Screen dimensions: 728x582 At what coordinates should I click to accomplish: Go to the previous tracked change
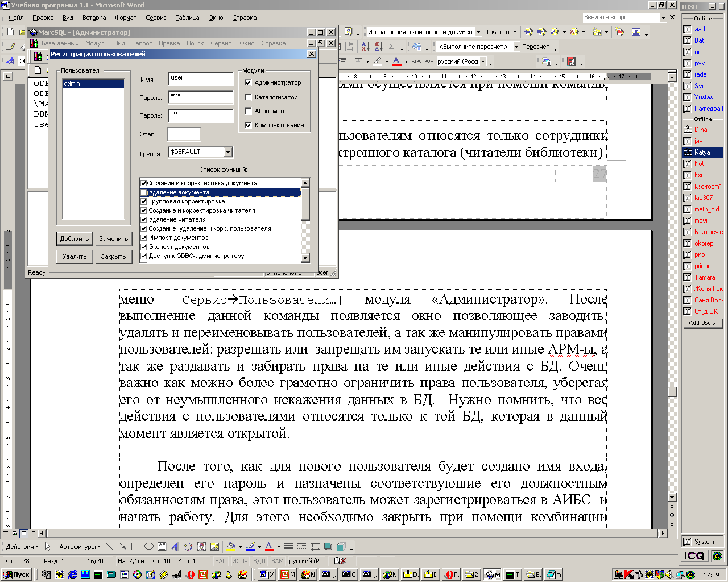529,32
